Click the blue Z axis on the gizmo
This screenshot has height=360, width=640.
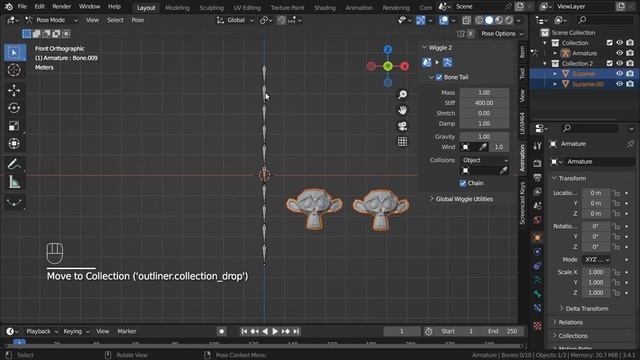click(388, 49)
